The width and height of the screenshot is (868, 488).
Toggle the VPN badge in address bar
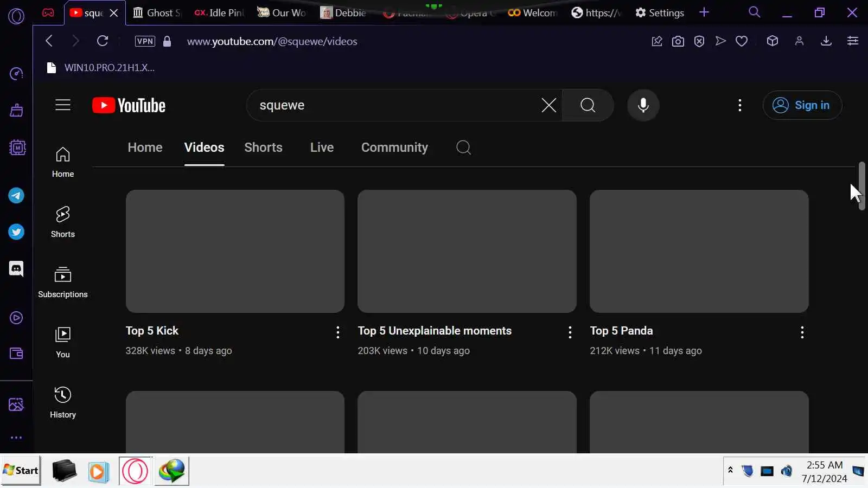pyautogui.click(x=145, y=41)
